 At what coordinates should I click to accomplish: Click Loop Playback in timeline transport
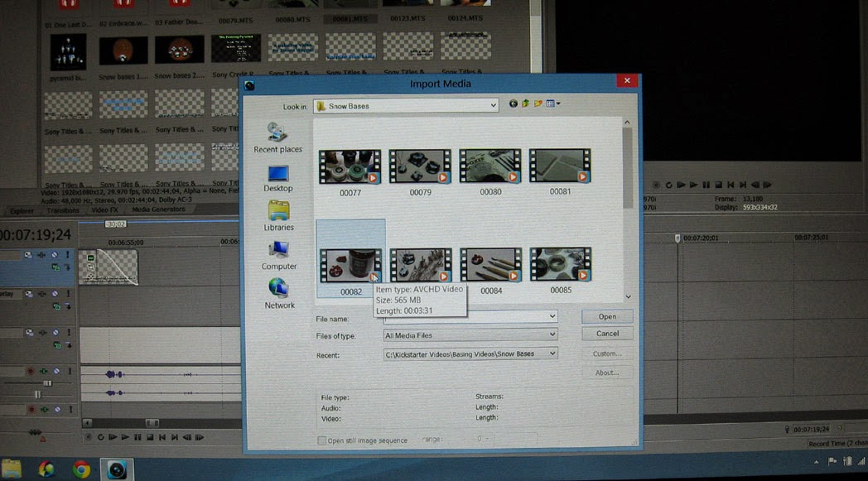click(x=101, y=437)
